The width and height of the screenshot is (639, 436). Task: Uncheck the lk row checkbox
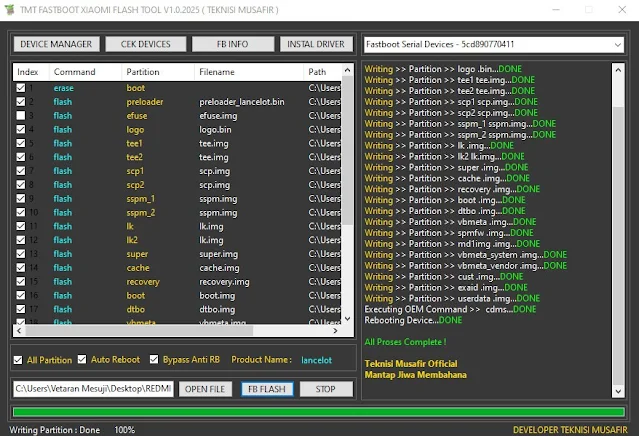point(20,226)
